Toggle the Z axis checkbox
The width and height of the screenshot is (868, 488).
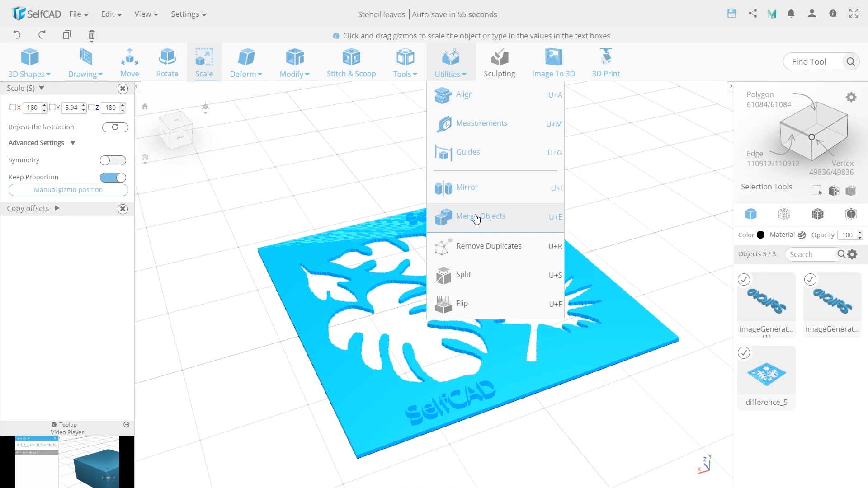tap(91, 107)
